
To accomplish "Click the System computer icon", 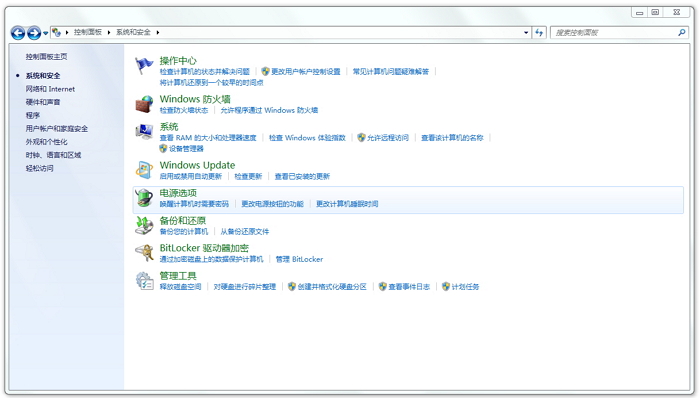I will (144, 132).
